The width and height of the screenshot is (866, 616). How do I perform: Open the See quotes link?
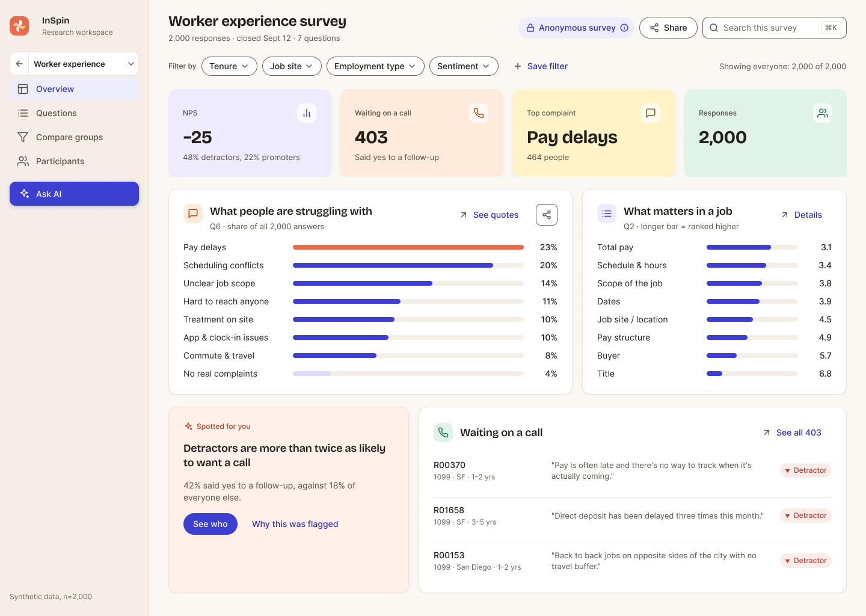coord(489,215)
